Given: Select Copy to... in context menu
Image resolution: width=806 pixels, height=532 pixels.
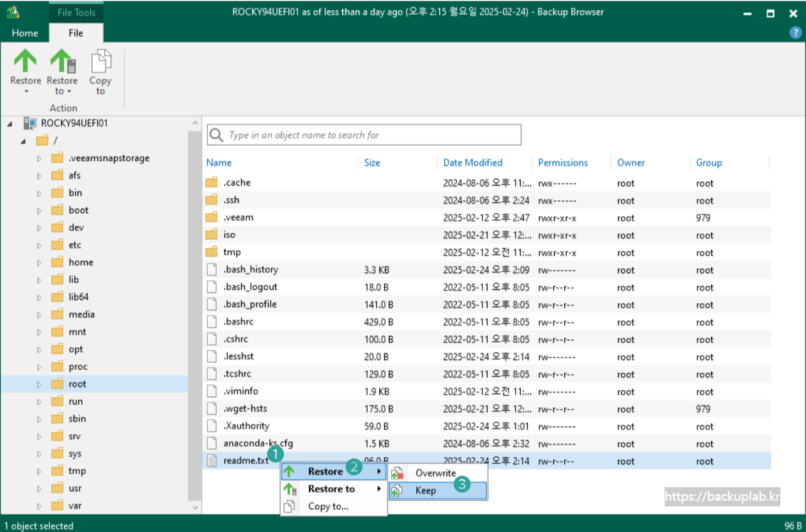Looking at the screenshot, I should tap(333, 506).
